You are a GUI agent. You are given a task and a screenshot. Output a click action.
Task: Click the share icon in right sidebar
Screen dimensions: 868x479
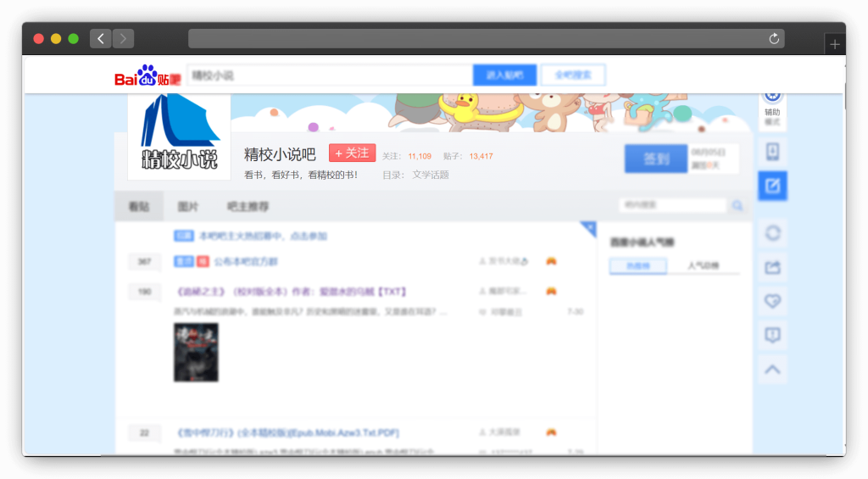(x=772, y=267)
